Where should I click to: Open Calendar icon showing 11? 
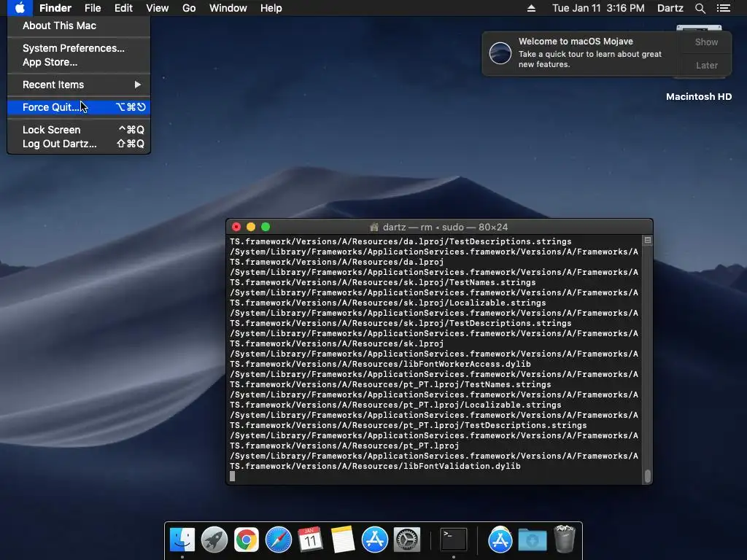[x=311, y=540]
